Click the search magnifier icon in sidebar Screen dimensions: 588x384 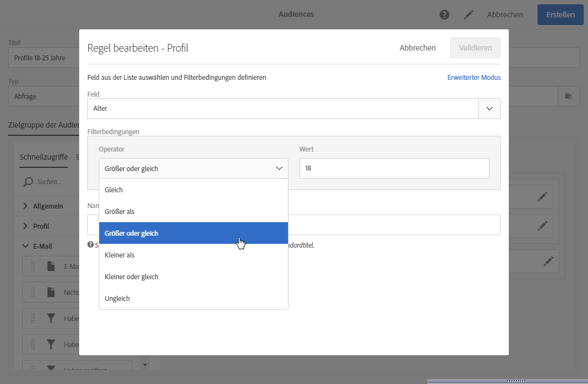click(28, 182)
